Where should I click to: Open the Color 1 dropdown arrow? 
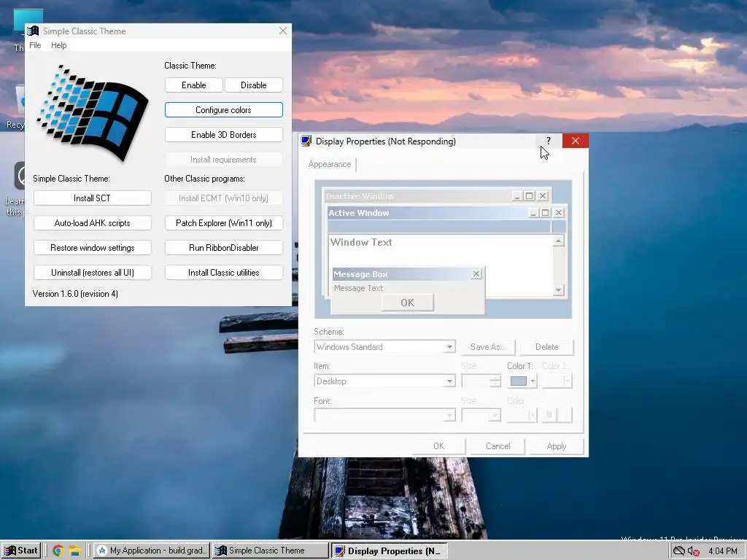point(533,381)
